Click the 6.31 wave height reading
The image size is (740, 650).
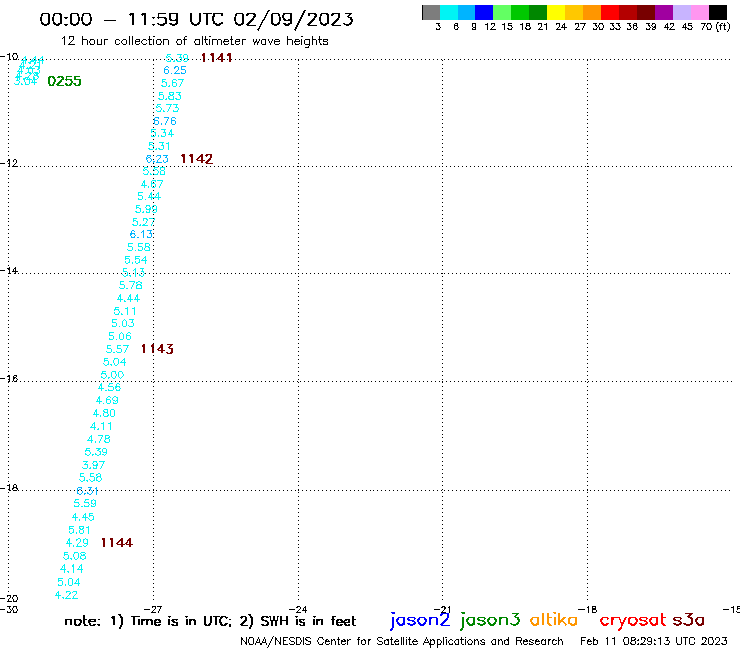[x=87, y=491]
